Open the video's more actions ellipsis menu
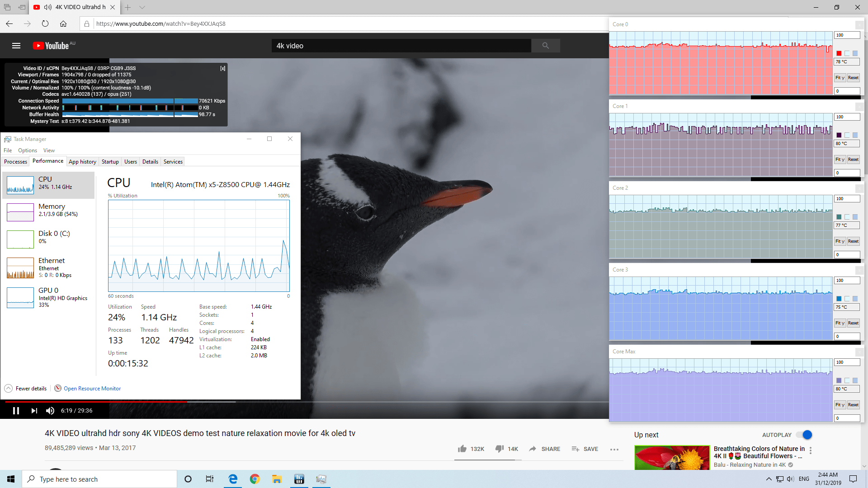This screenshot has height=488, width=868. point(614,449)
